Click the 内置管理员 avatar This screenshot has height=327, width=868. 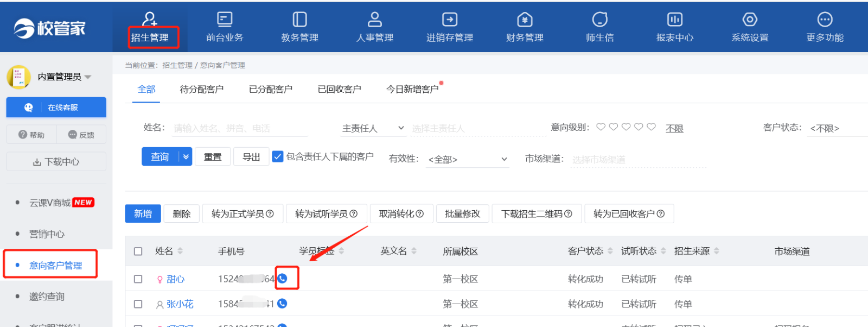(18, 77)
